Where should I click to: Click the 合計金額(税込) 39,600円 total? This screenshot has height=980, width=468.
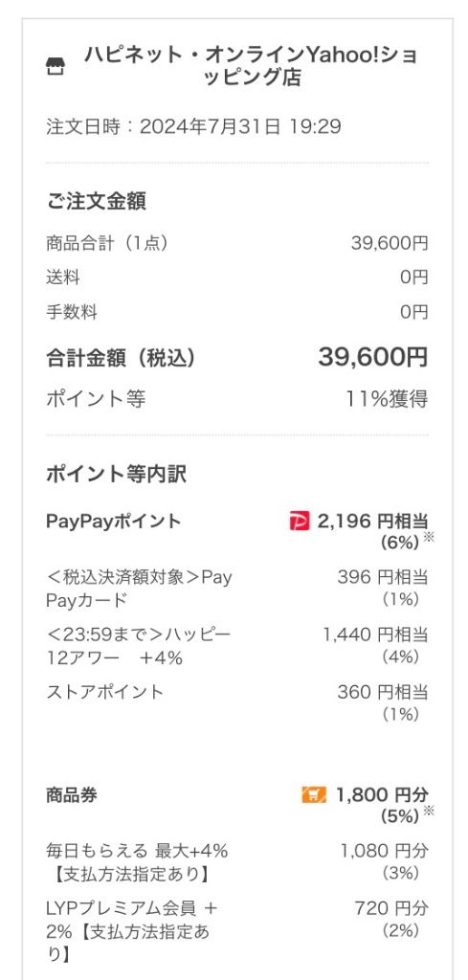237,358
